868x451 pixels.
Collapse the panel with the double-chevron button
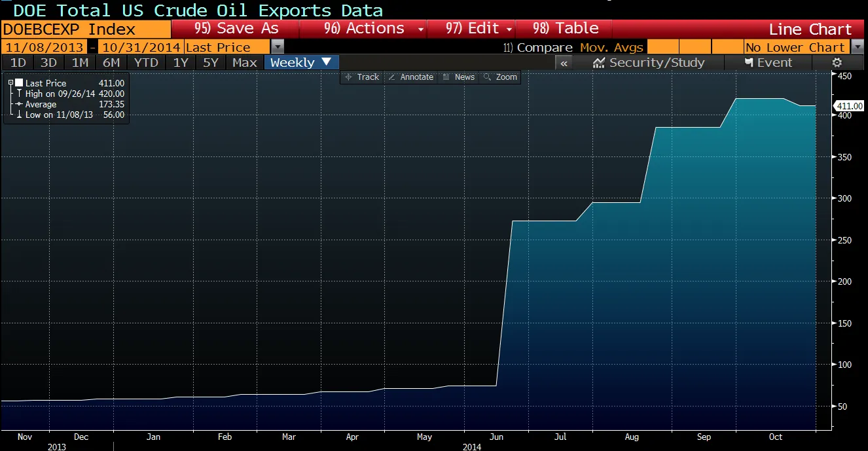(564, 63)
